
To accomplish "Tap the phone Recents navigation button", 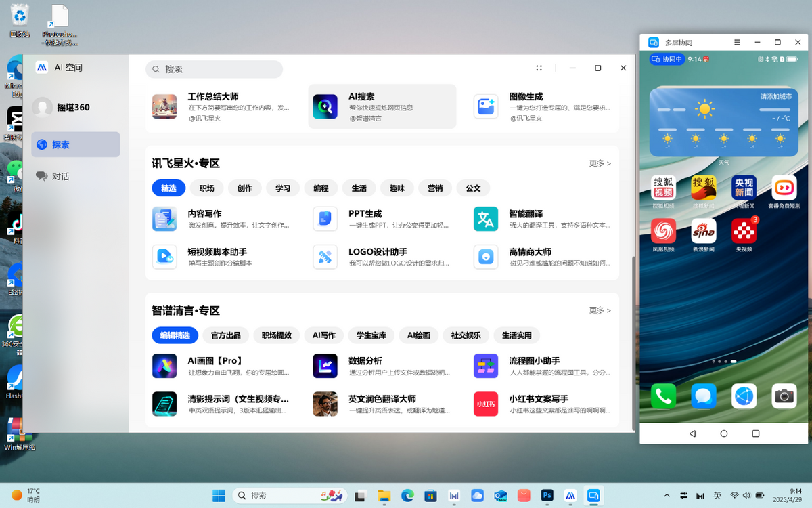I will click(756, 433).
